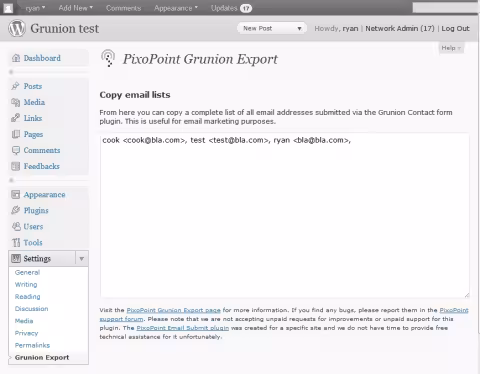Expand the Help panel tab

pos(451,48)
